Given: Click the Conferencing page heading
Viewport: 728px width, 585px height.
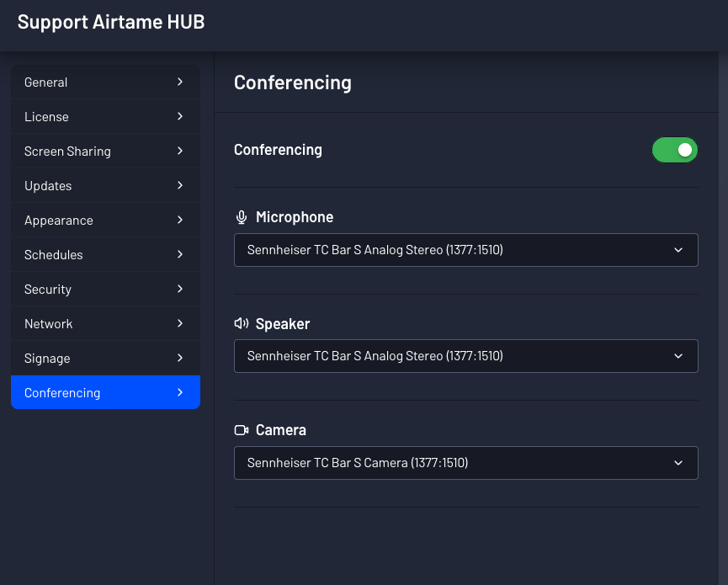Looking at the screenshot, I should tap(293, 82).
